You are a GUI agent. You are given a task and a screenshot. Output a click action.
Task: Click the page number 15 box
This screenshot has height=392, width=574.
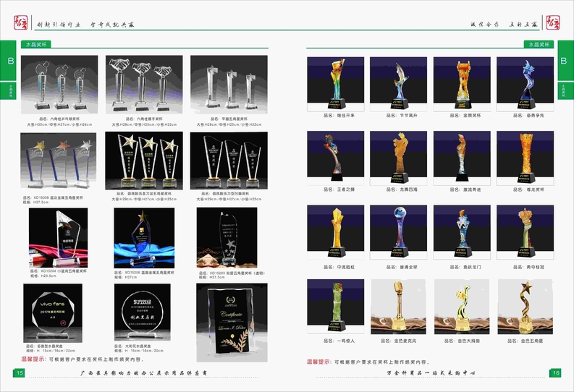click(x=20, y=372)
